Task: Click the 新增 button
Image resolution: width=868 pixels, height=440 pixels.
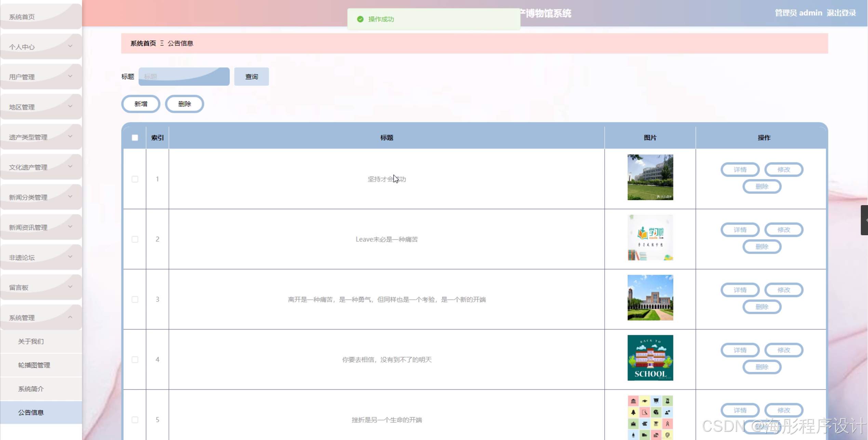Action: pyautogui.click(x=141, y=104)
